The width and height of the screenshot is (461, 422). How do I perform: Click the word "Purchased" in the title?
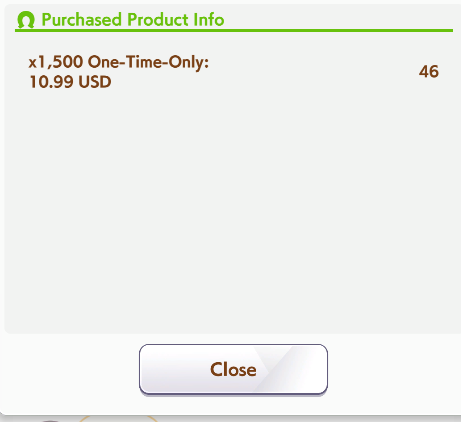pyautogui.click(x=81, y=19)
